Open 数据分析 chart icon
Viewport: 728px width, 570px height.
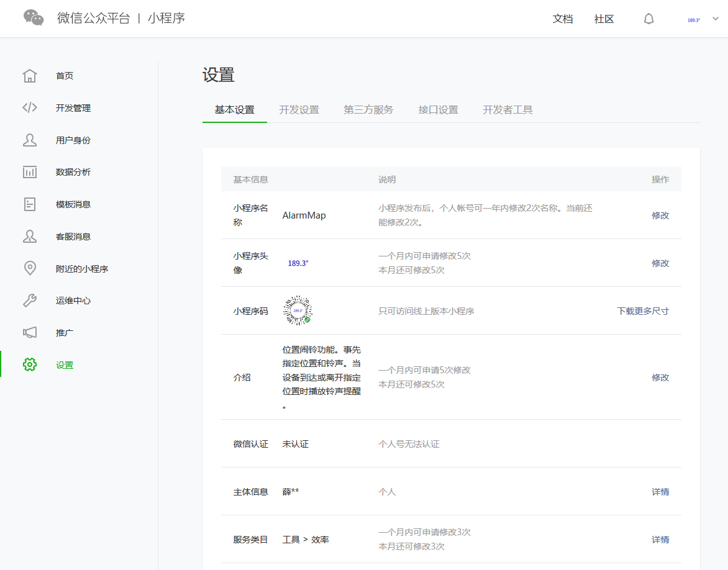pos(30,172)
